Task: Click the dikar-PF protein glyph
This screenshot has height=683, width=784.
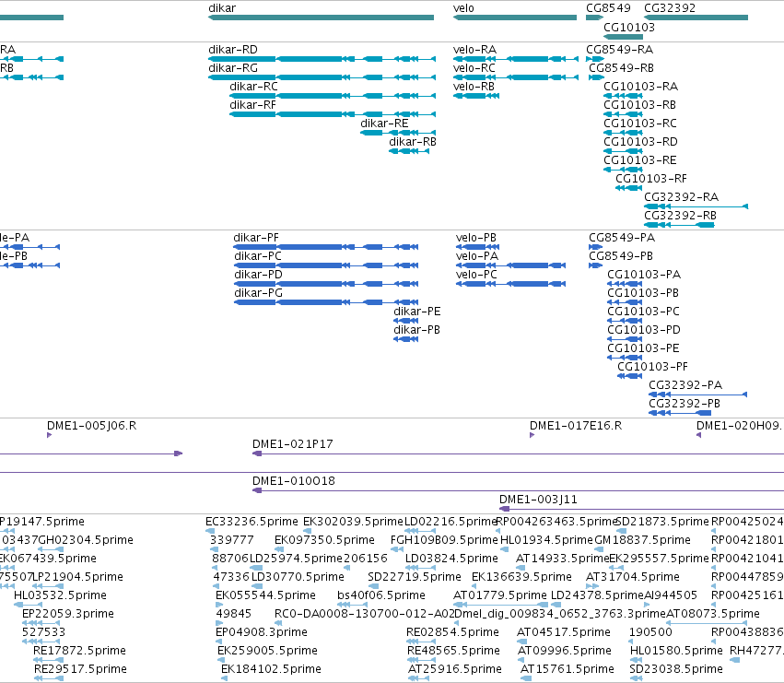Action: pos(326,247)
